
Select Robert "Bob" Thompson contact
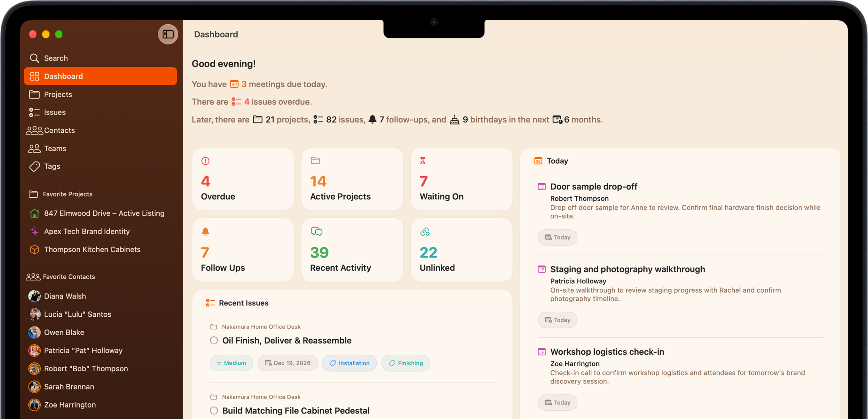[x=100, y=368]
